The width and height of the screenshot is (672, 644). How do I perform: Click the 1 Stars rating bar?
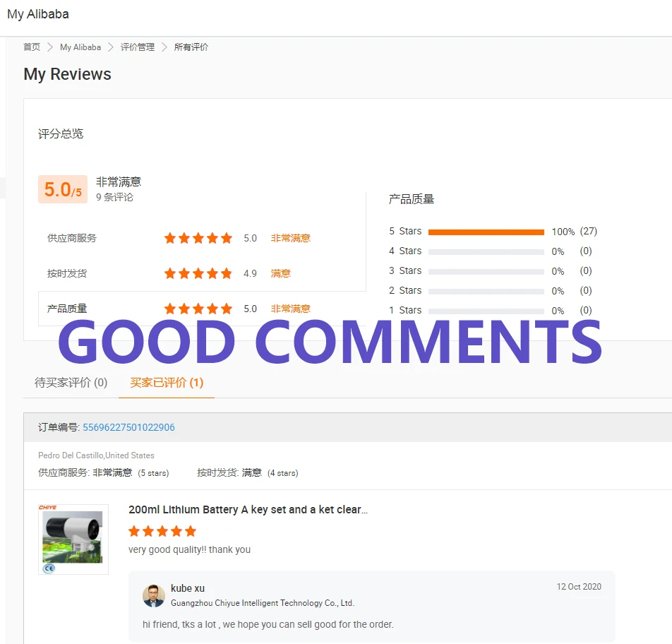tap(486, 311)
